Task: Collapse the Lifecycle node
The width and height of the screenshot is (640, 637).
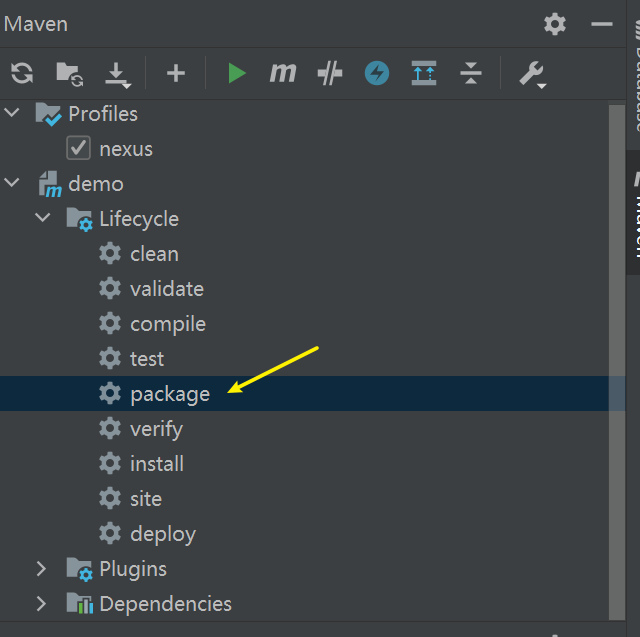Action: coord(43,218)
